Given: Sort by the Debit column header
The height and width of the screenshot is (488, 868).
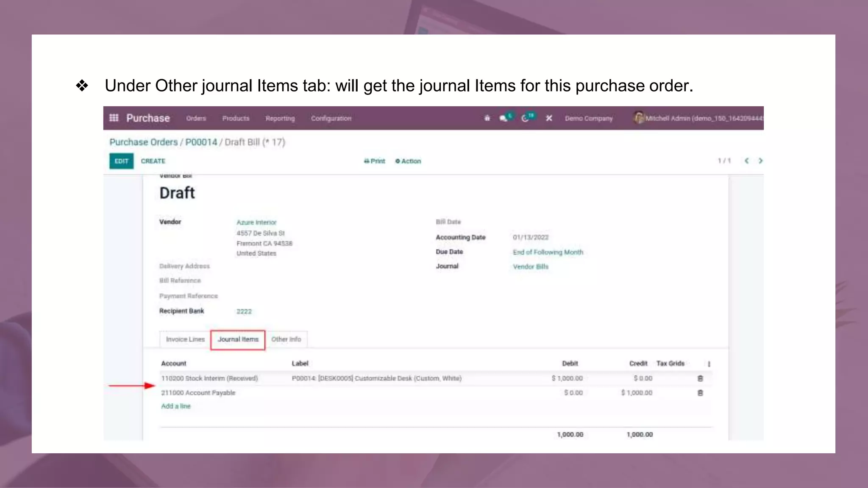Looking at the screenshot, I should [570, 363].
